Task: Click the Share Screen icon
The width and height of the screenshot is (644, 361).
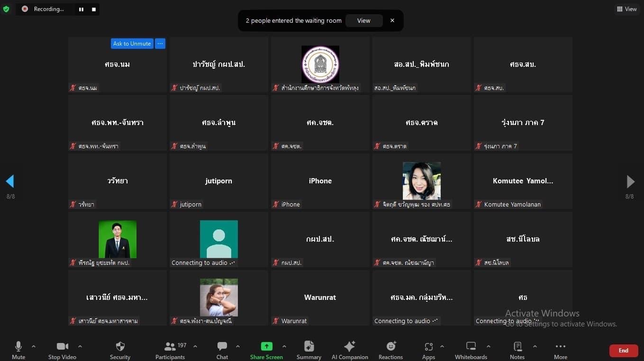Action: click(267, 346)
